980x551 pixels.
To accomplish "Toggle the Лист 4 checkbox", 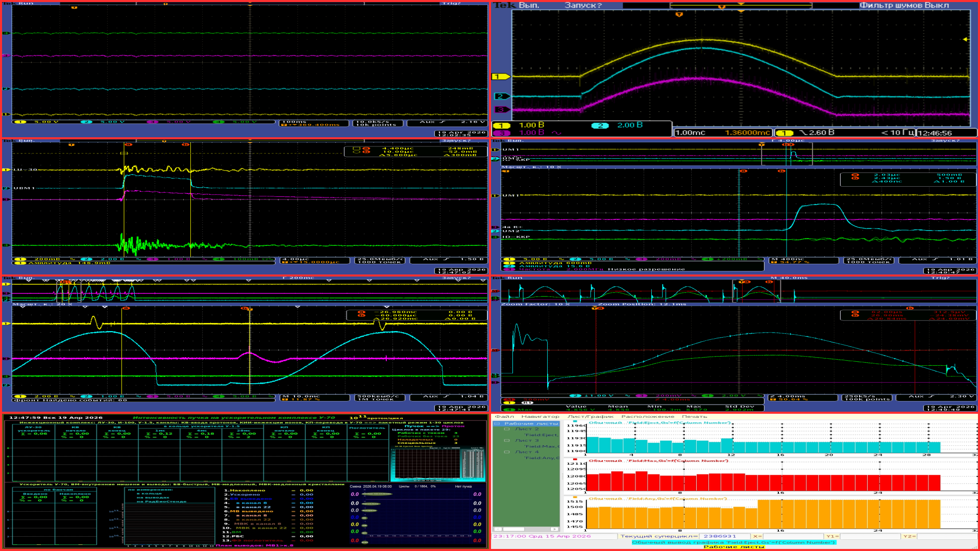I will pos(507,452).
